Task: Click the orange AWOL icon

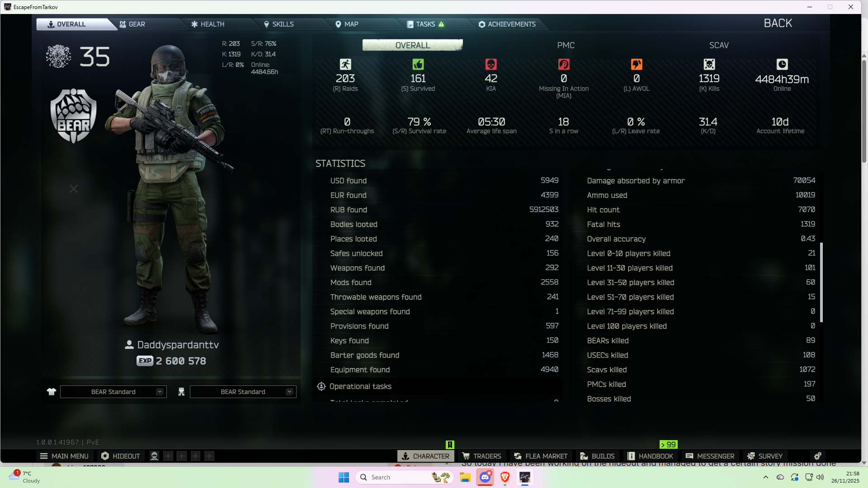Action: click(x=637, y=64)
